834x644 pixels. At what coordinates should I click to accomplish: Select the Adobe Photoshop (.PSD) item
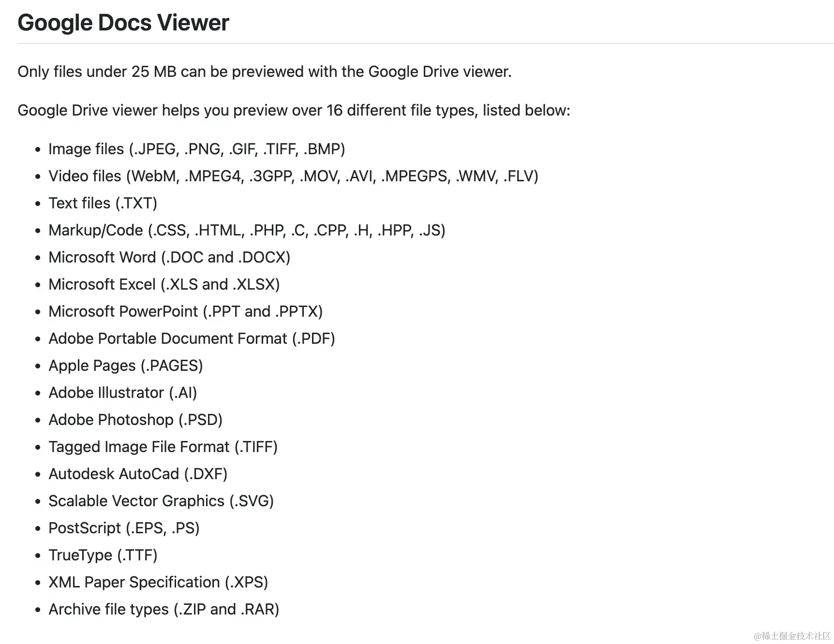coord(135,420)
